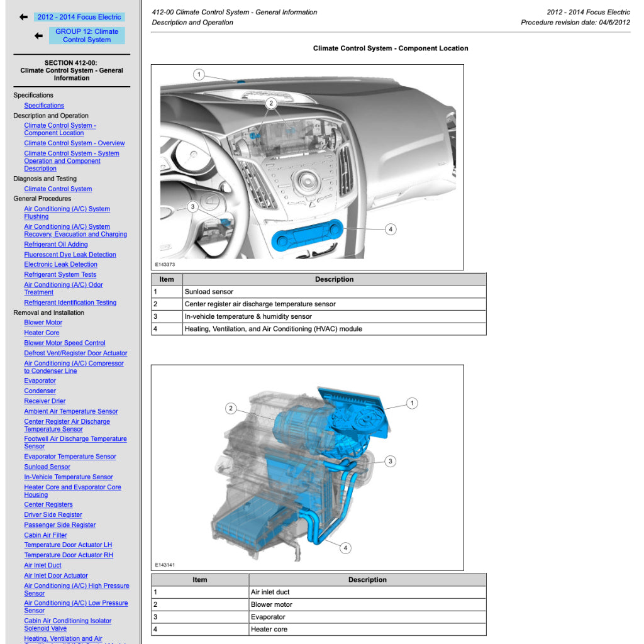Click back arrow beside 2012 - 2014 Focus Electric
Image resolution: width=644 pixels, height=644 pixels.
pos(23,17)
